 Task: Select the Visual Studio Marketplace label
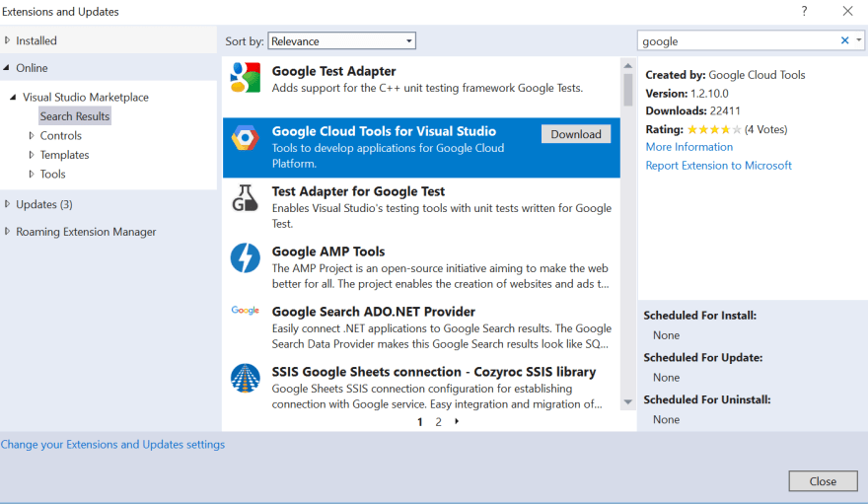click(86, 97)
